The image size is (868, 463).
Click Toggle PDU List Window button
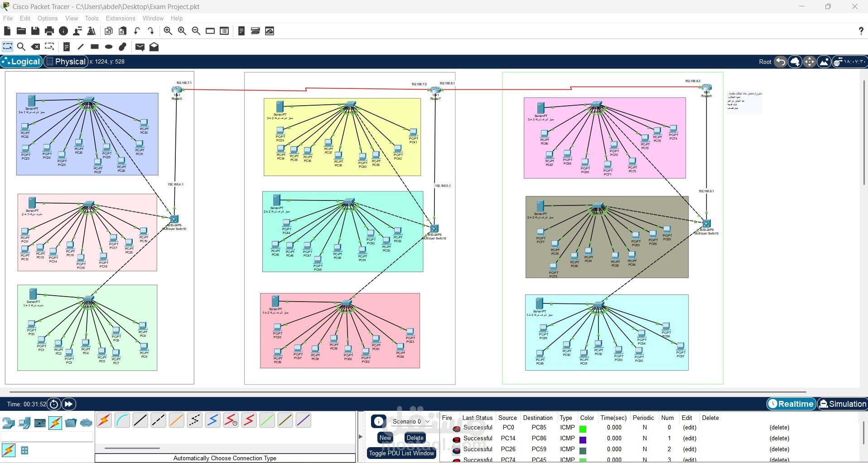click(401, 453)
